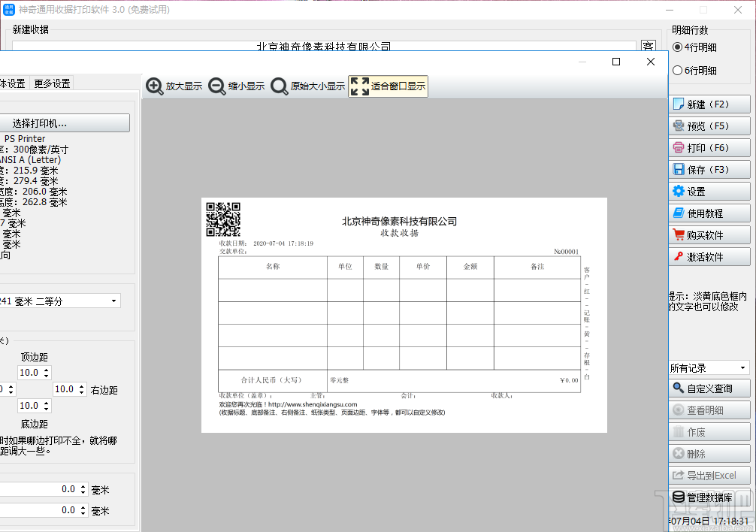Viewport: 756px width, 532px height.
Task: Click the database stack icon
Action: [x=679, y=497]
